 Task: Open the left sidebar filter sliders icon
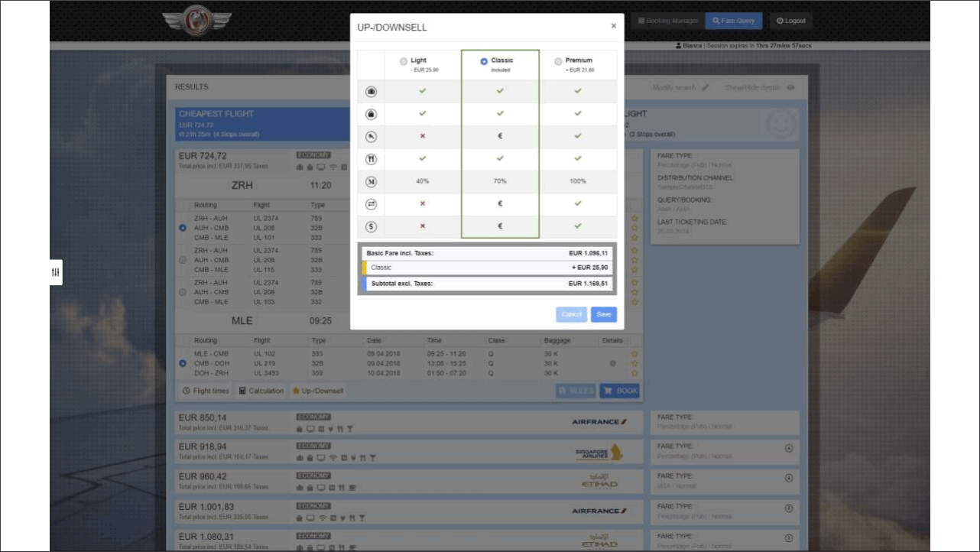tap(56, 272)
